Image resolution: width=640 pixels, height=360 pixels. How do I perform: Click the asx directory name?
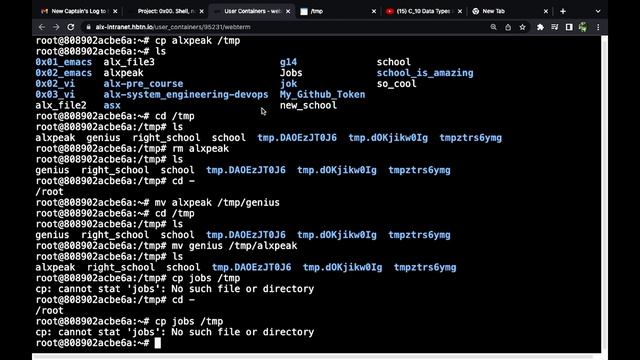pos(112,105)
